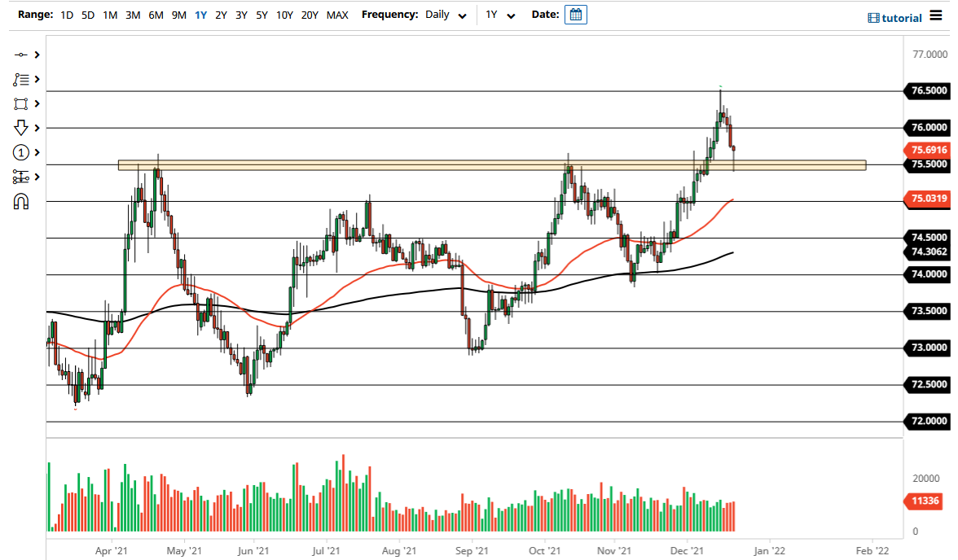Switch range to 1D
The width and height of the screenshot is (958, 560).
coord(66,15)
